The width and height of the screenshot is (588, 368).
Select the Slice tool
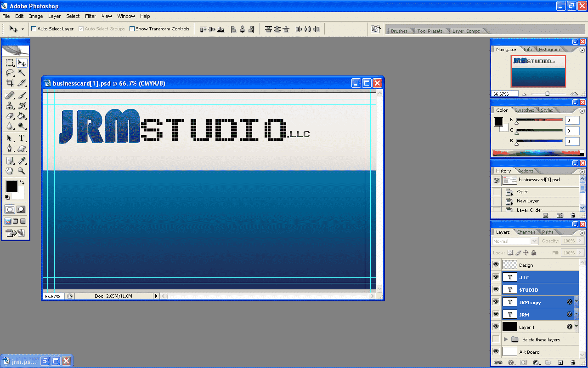[21, 83]
